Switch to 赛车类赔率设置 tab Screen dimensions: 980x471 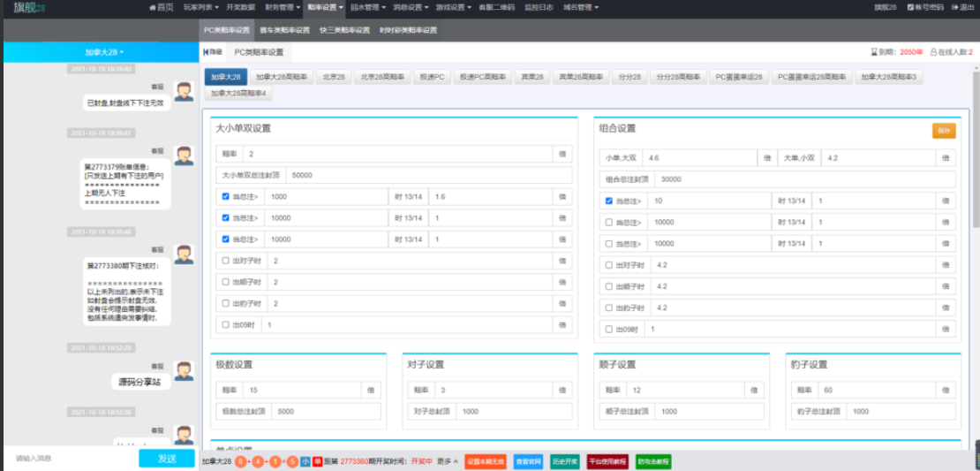pyautogui.click(x=284, y=30)
